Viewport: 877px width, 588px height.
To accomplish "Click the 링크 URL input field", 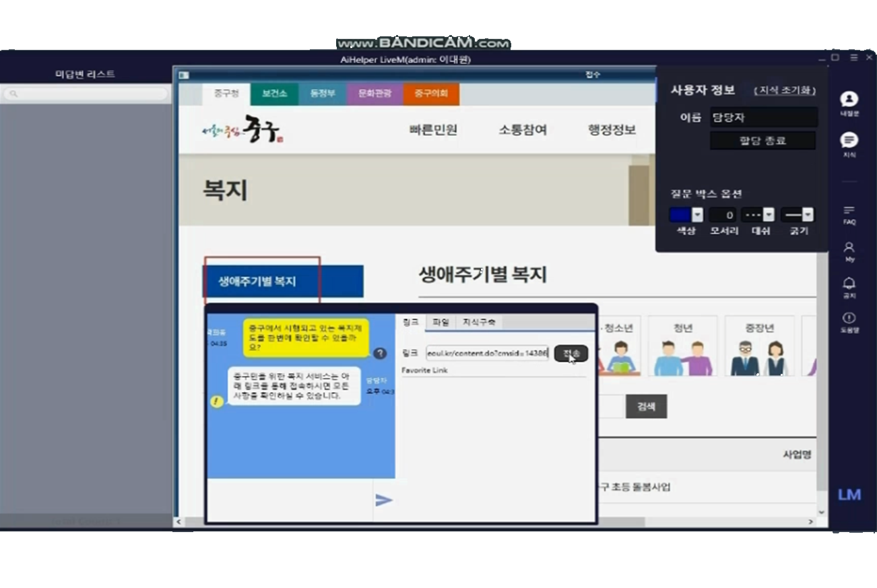I will click(487, 353).
